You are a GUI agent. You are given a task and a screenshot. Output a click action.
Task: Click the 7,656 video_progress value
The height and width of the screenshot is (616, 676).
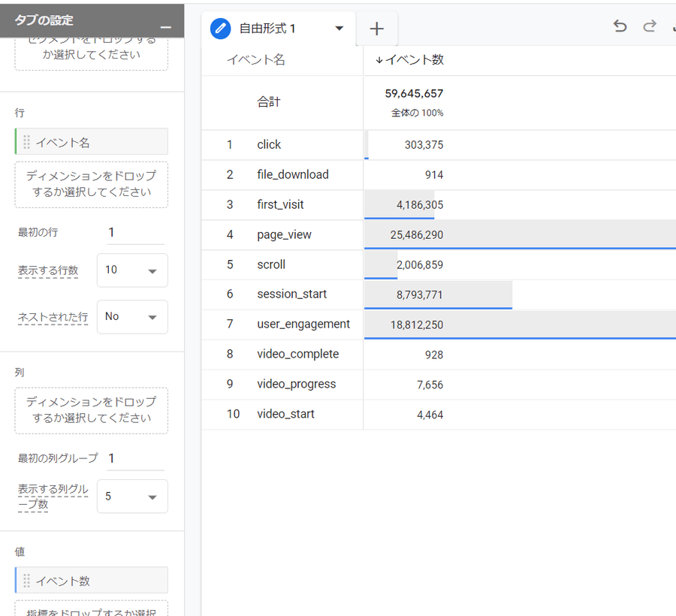430,385
